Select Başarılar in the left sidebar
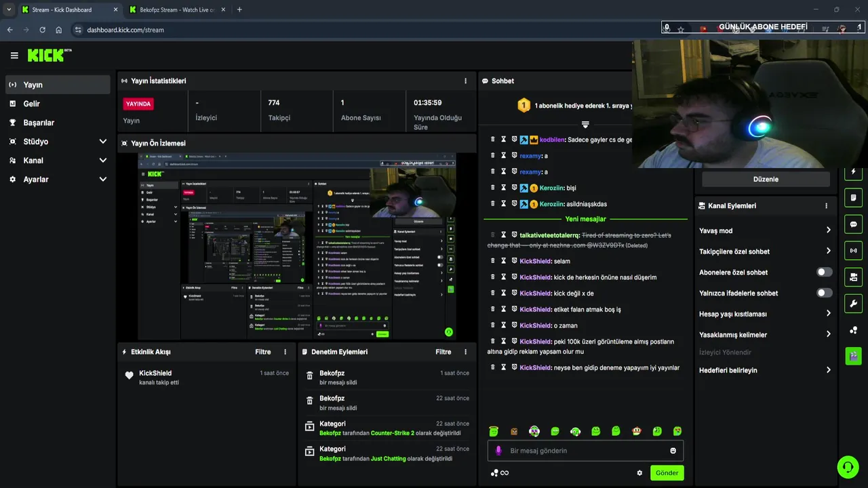 point(58,123)
